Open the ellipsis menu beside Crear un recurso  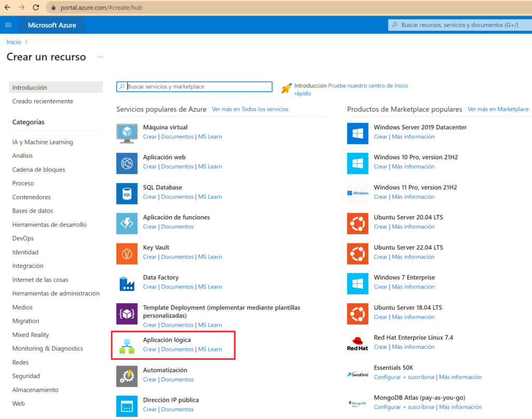point(100,57)
